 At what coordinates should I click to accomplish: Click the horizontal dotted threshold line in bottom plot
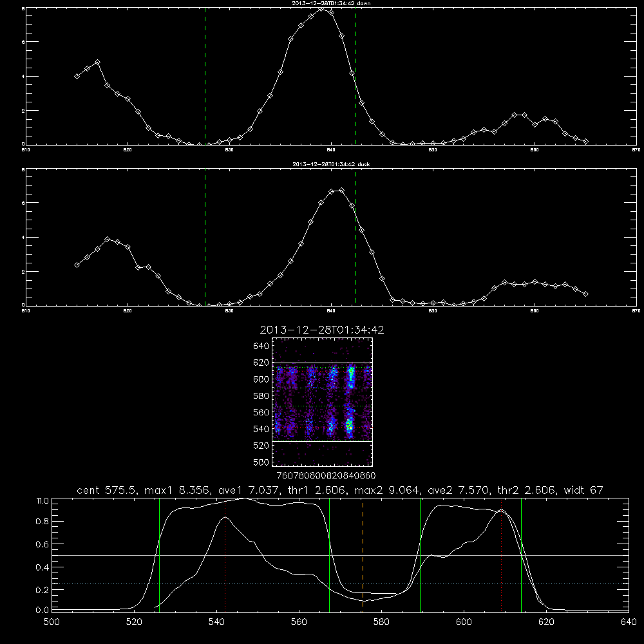(x=340, y=583)
